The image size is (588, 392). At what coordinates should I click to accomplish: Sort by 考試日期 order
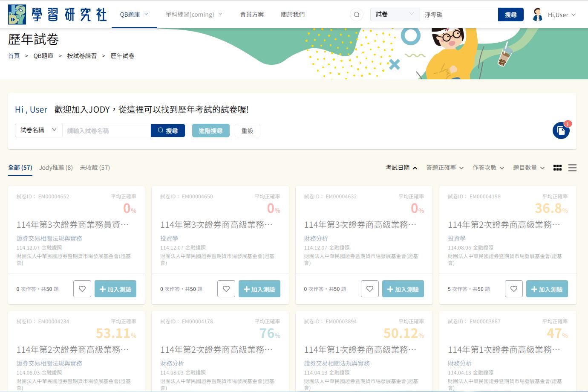(x=401, y=168)
